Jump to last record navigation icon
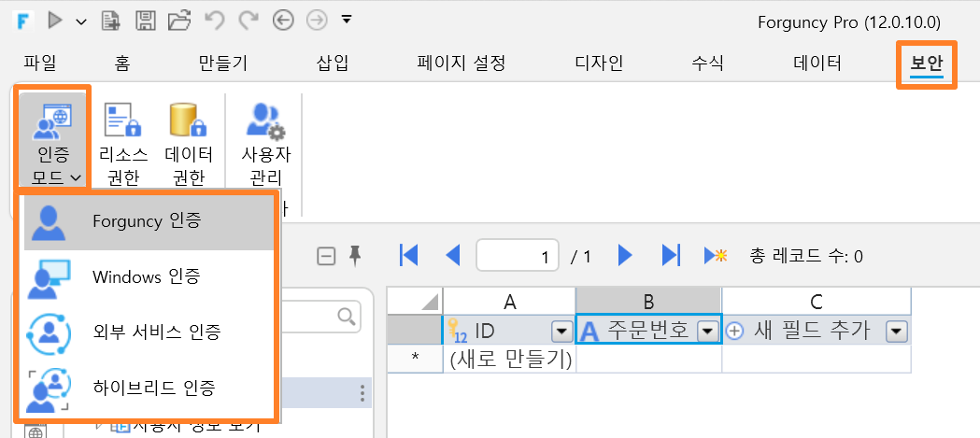Screen dimensions: 980x438 coord(671,255)
